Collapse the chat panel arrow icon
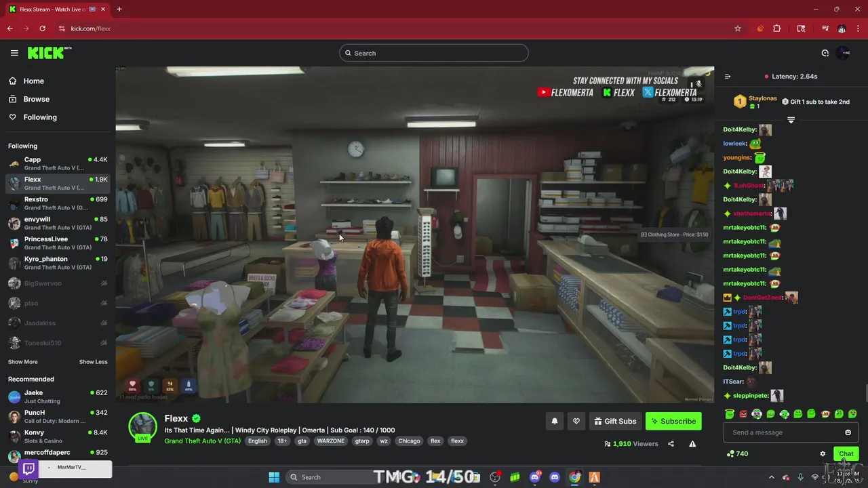This screenshot has height=488, width=868. click(x=728, y=77)
